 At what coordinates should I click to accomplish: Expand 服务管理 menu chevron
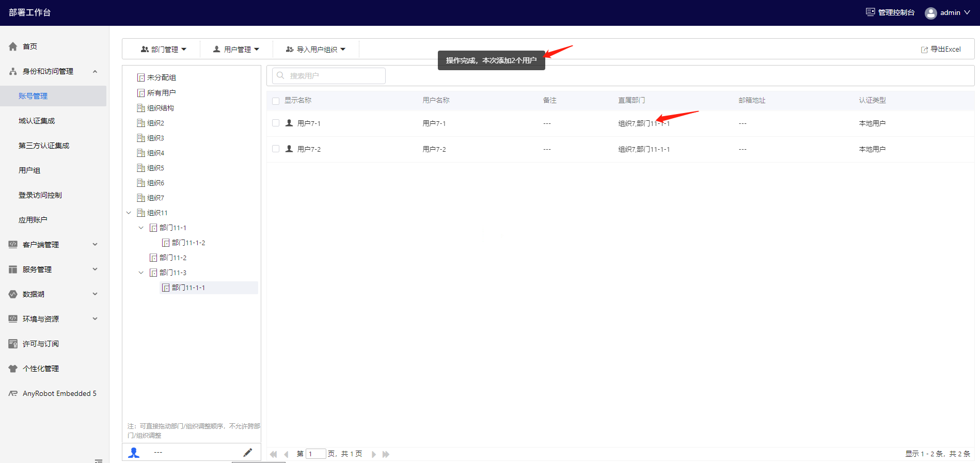coord(95,269)
